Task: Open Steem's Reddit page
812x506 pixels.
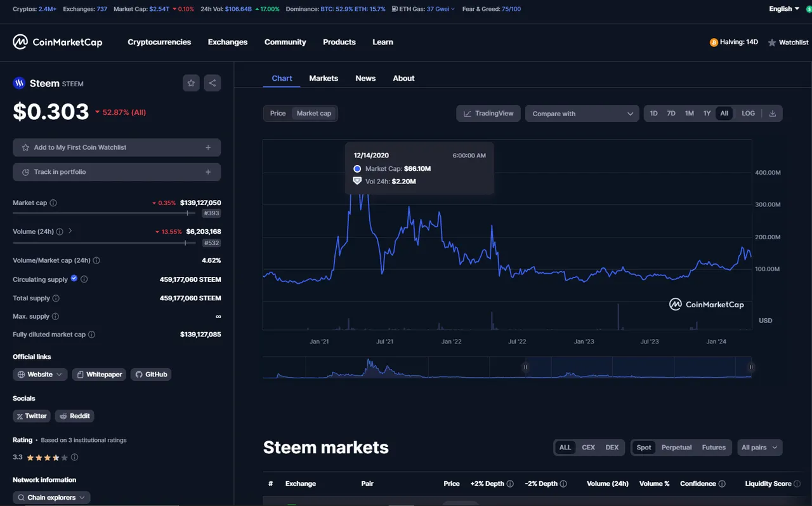Action: 74,416
